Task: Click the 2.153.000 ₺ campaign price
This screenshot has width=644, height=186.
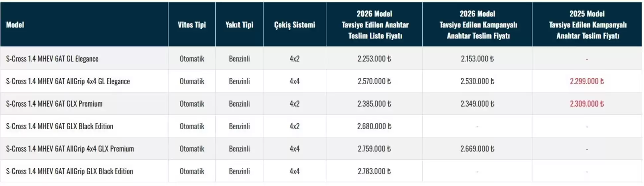Action: click(477, 59)
